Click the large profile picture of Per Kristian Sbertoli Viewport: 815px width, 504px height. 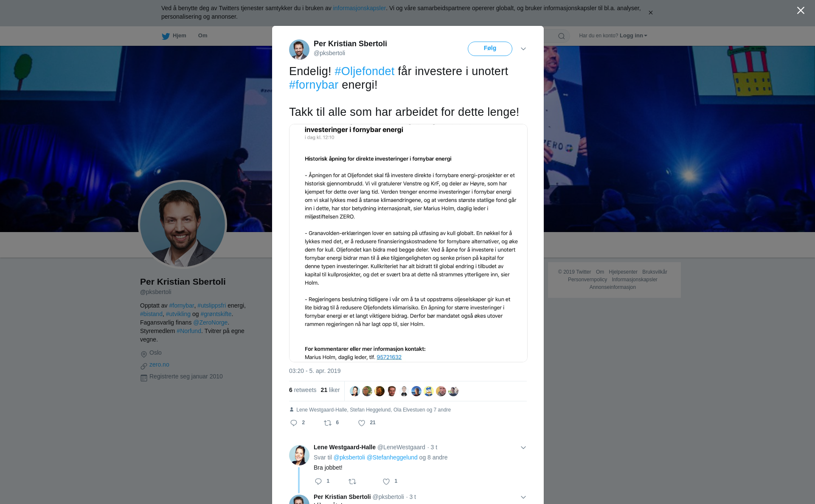[183, 224]
